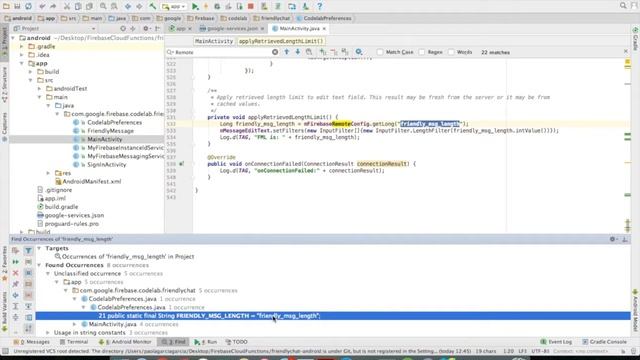
Task: Select SignInActivity in project tree
Action: point(107,164)
